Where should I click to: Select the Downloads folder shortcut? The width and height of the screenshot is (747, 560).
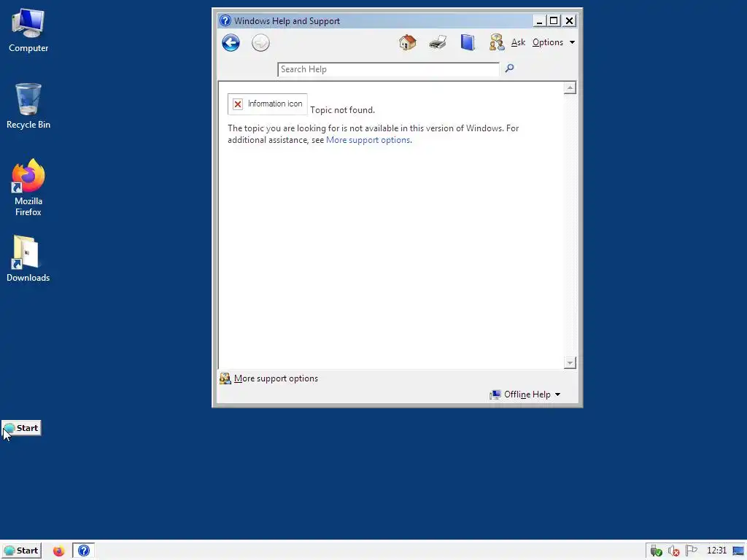coord(28,259)
